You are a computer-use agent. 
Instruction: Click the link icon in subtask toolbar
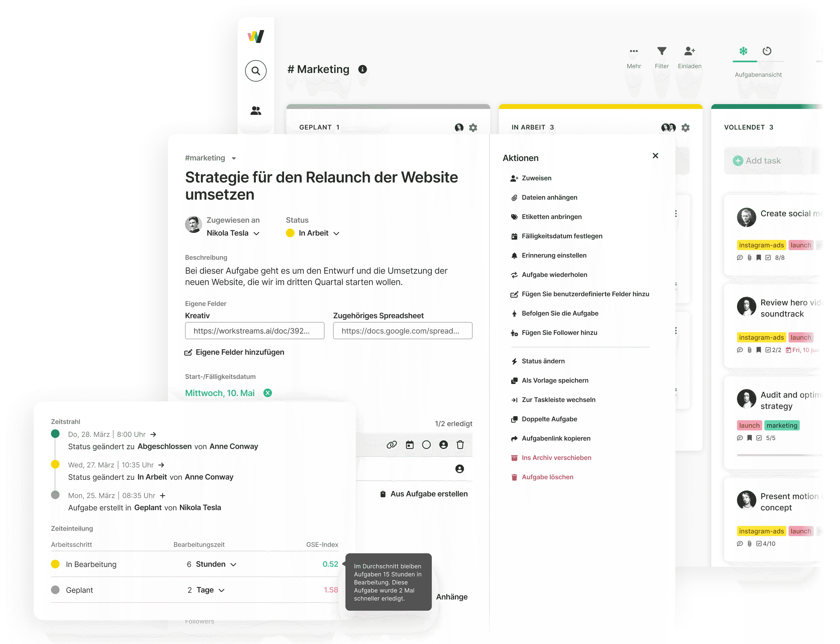click(392, 445)
